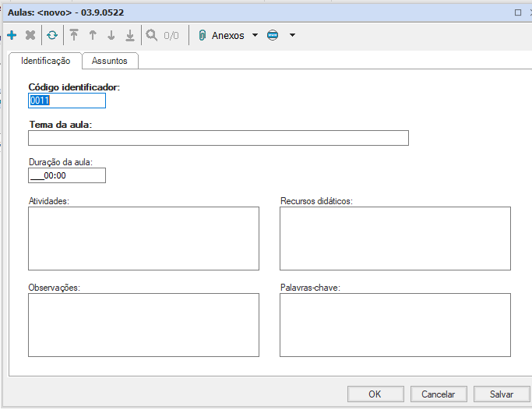Screen dimensions: 532x410
Task: Click the blue plus add record icon
Action: click(x=12, y=35)
